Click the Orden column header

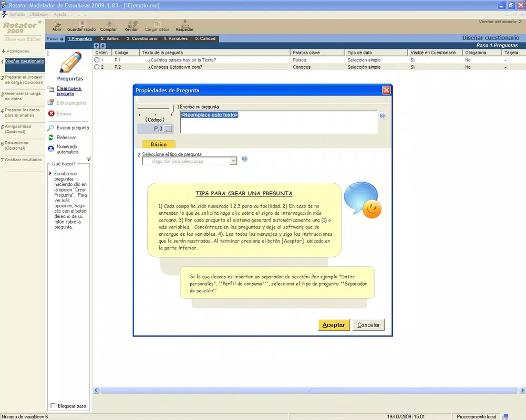click(x=102, y=52)
